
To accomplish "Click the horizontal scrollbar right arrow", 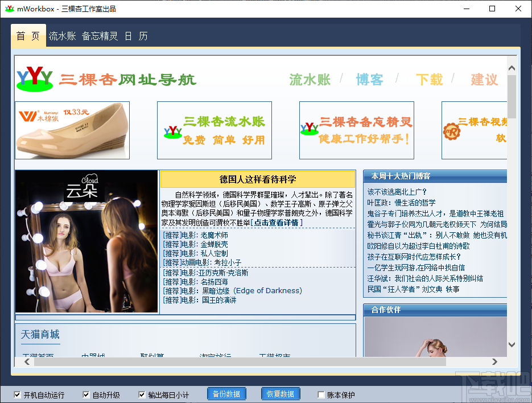I will pyautogui.click(x=494, y=362).
